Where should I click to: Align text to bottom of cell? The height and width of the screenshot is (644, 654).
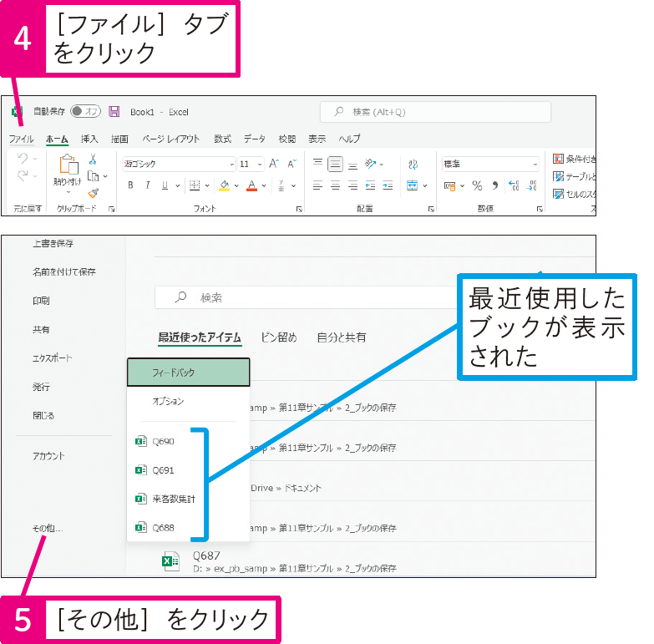click(352, 165)
